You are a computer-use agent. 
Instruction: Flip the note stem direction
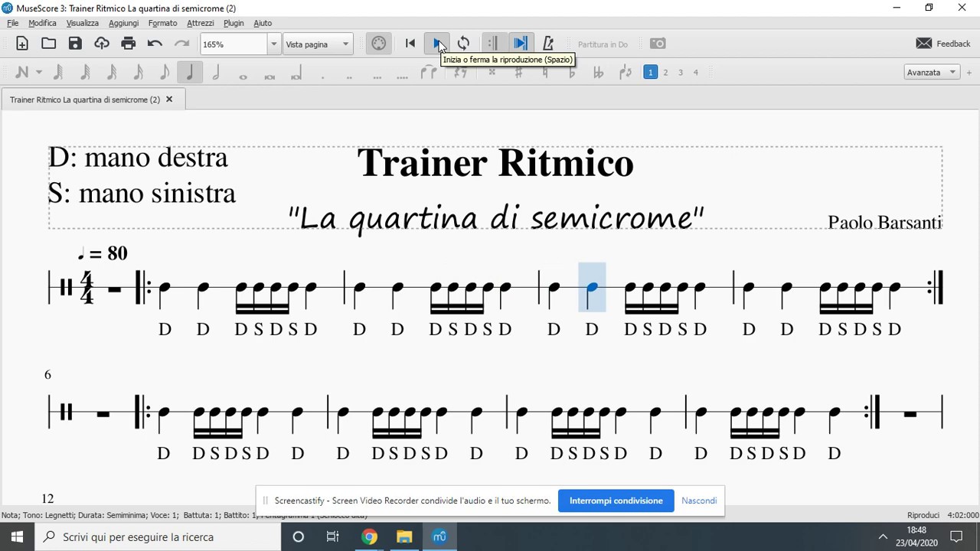tap(626, 73)
